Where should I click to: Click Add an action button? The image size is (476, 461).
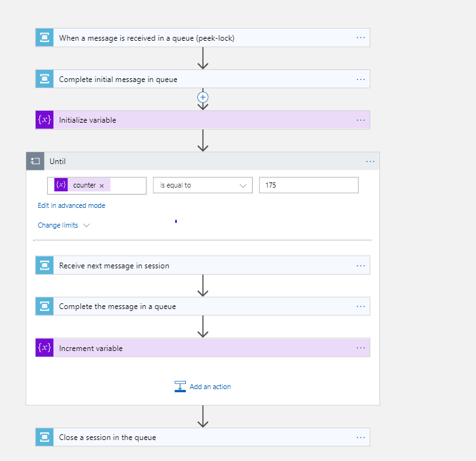[203, 387]
